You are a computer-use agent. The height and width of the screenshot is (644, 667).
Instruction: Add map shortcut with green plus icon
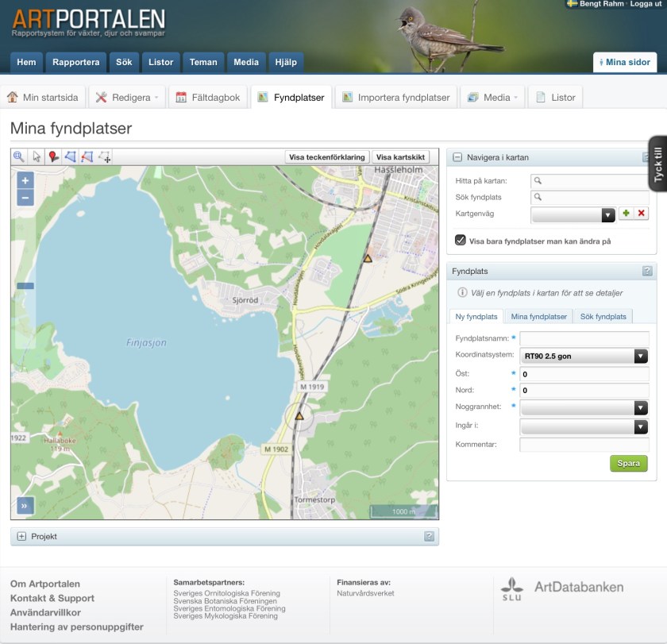tap(626, 214)
